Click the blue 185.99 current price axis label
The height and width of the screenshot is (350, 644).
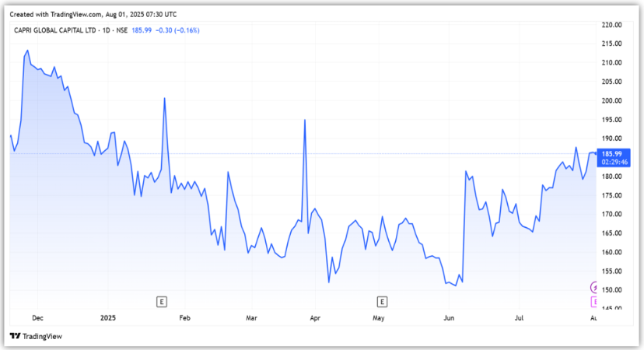[611, 153]
